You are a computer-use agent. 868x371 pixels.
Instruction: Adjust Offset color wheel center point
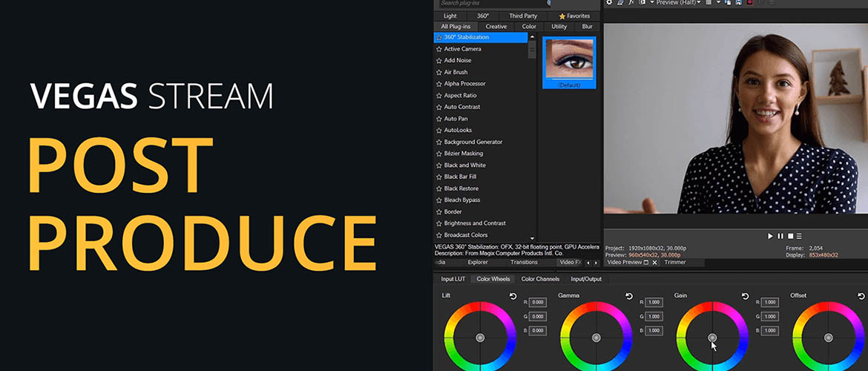828,338
